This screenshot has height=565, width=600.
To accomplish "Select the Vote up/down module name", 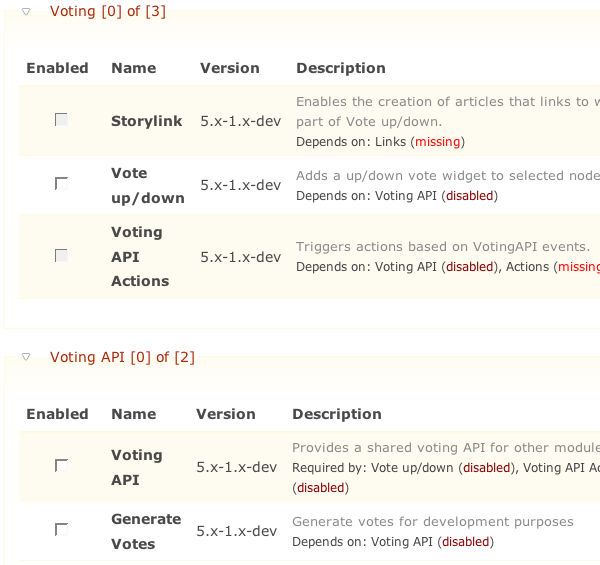I will [x=147, y=185].
